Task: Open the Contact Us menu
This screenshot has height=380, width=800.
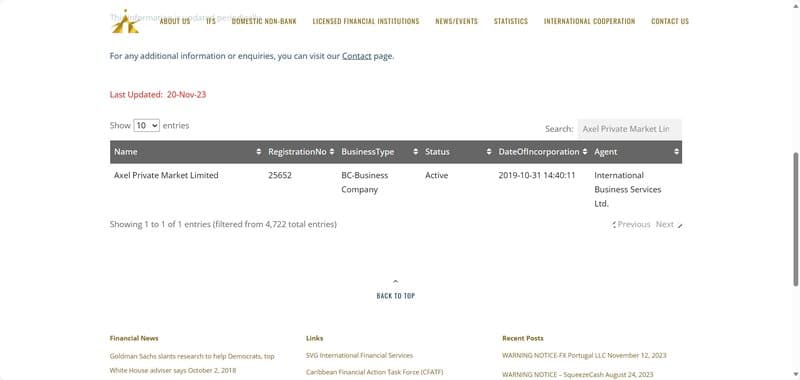Action: click(670, 21)
